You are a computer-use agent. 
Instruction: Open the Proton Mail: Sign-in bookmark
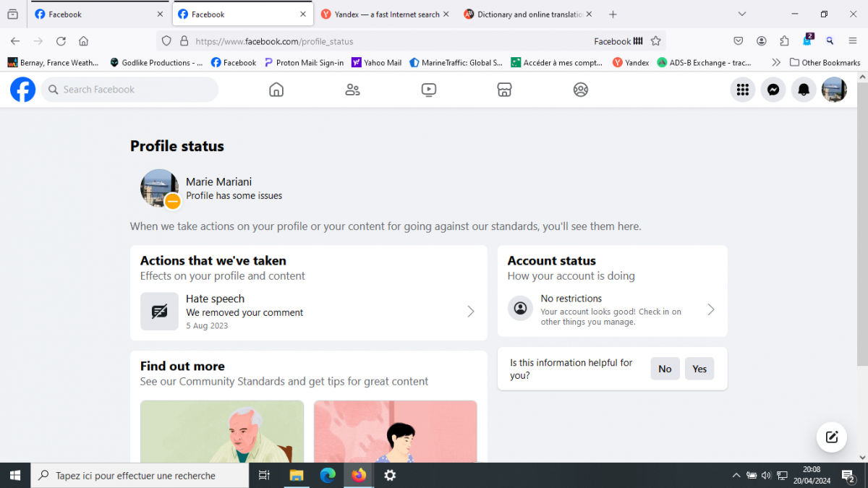pyautogui.click(x=304, y=63)
